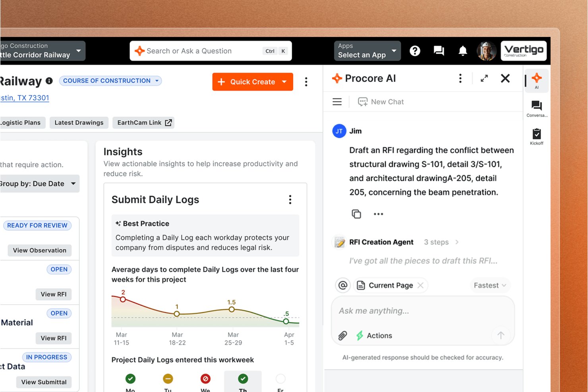
Task: Open more options under Jim's message
Action: click(378, 214)
